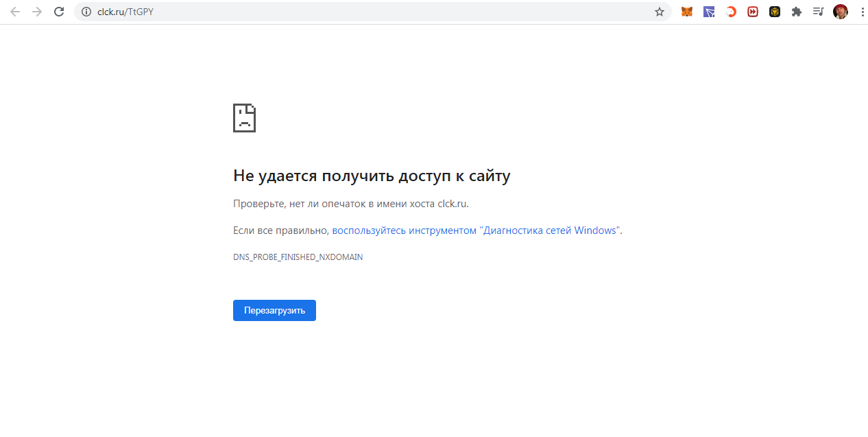Open the blue paper-plane extension
The image size is (868, 437).
[709, 12]
